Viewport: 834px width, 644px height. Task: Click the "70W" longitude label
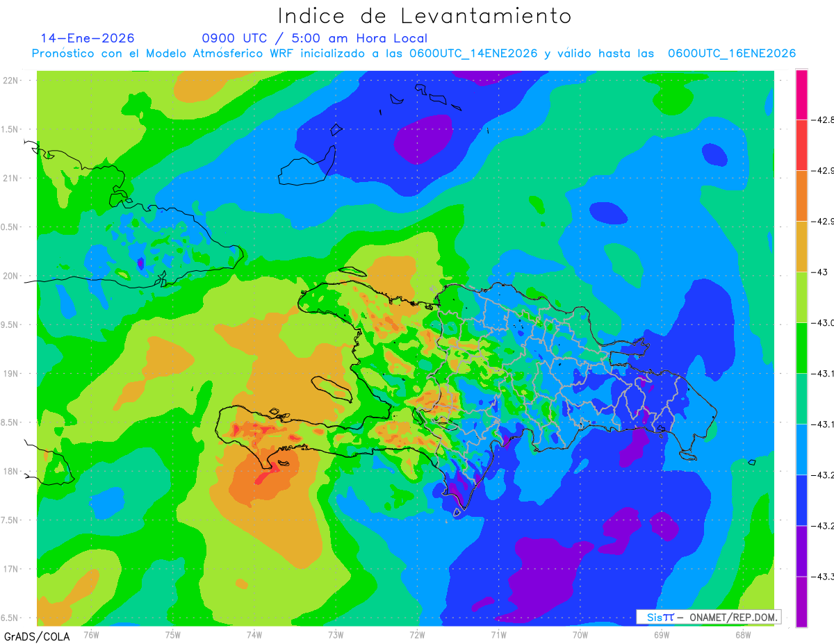(x=580, y=634)
